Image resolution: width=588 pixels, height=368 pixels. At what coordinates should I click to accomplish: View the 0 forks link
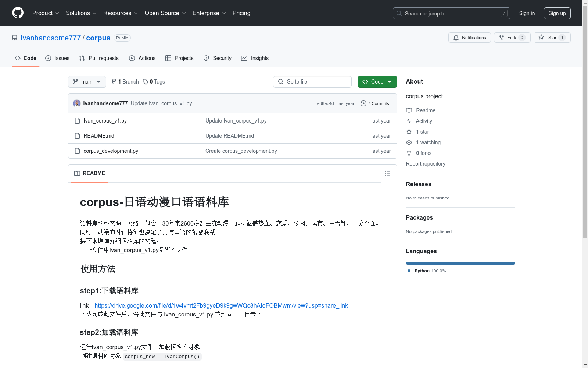[419, 153]
